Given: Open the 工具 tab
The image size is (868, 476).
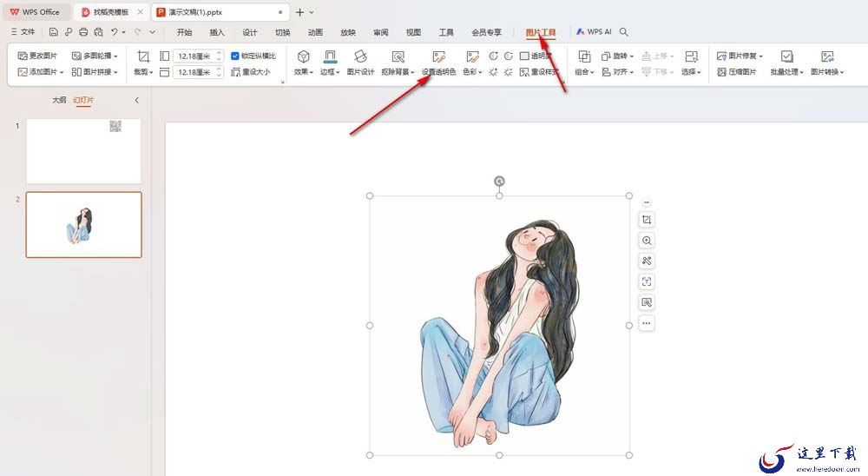Looking at the screenshot, I should click(446, 32).
